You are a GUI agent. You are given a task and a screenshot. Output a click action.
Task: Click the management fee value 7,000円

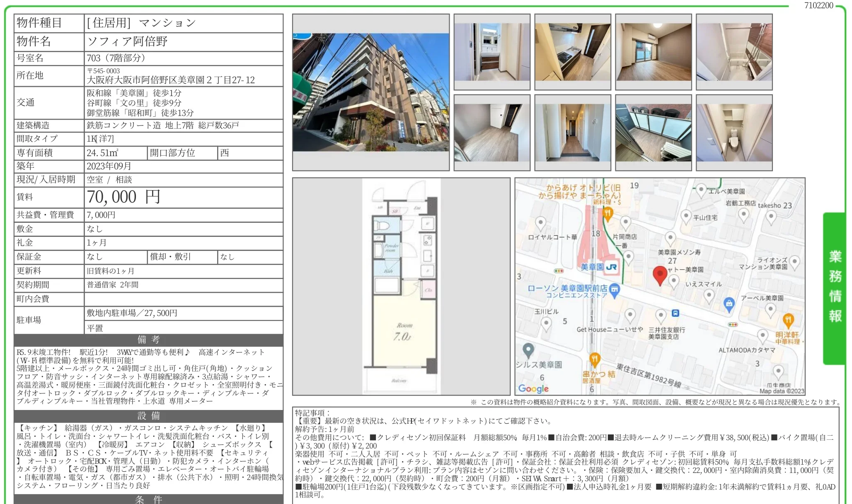tap(101, 215)
